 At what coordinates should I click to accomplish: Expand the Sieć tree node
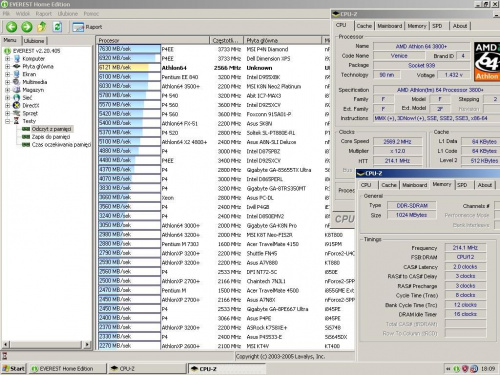click(7, 98)
